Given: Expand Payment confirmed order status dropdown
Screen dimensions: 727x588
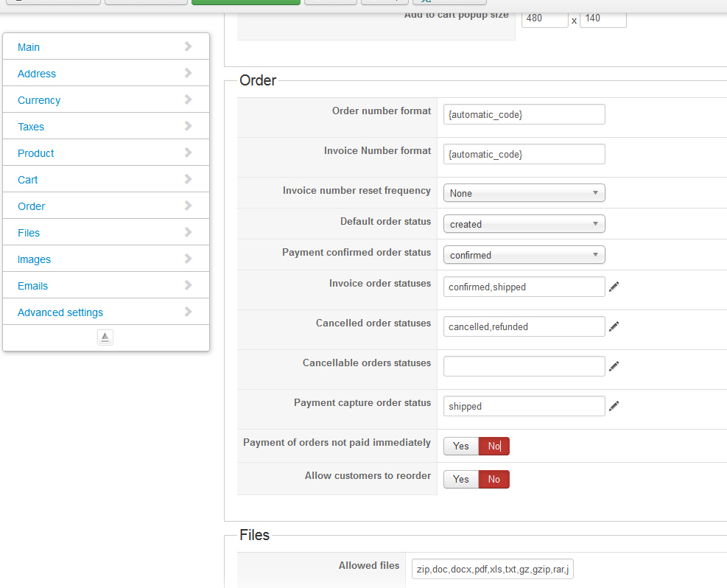Looking at the screenshot, I should pyautogui.click(x=524, y=255).
